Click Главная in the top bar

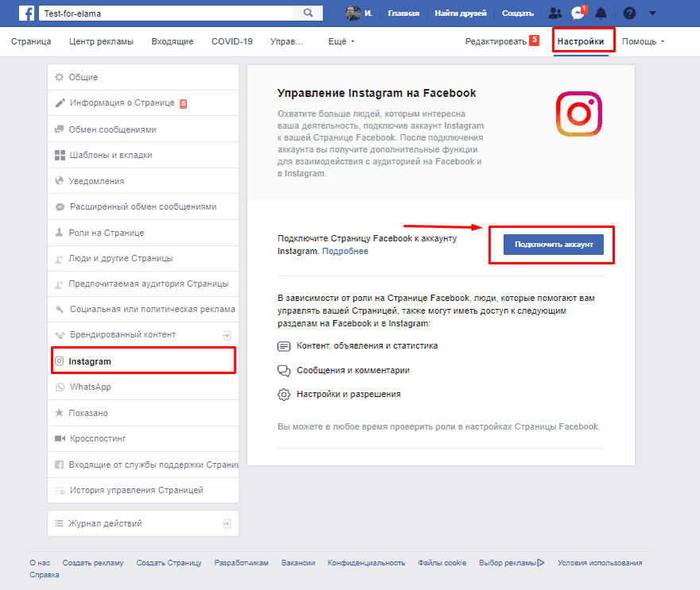[x=404, y=13]
